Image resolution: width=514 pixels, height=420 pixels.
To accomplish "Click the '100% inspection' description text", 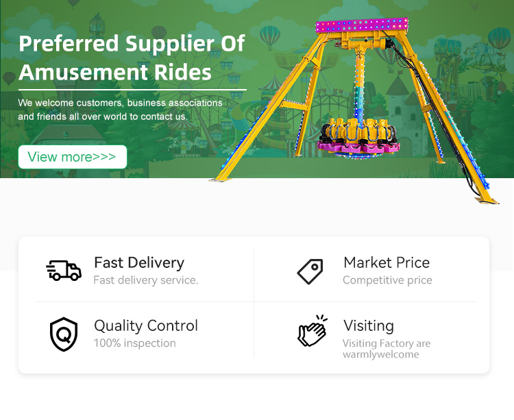I will click(135, 343).
